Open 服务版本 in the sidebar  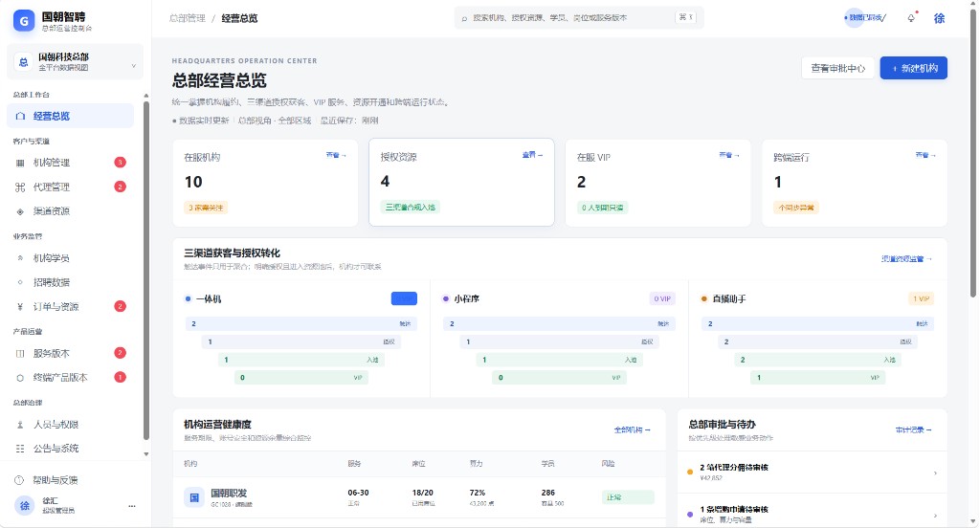coord(71,354)
